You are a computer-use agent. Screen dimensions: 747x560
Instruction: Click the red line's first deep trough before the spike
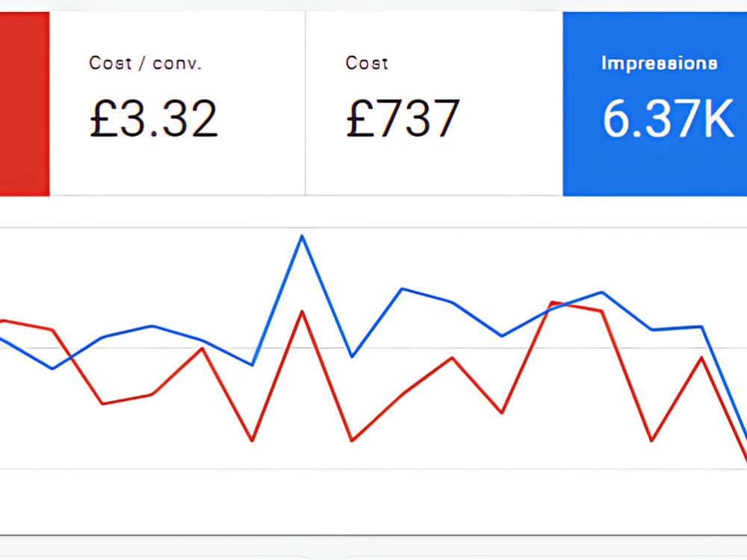[252, 441]
